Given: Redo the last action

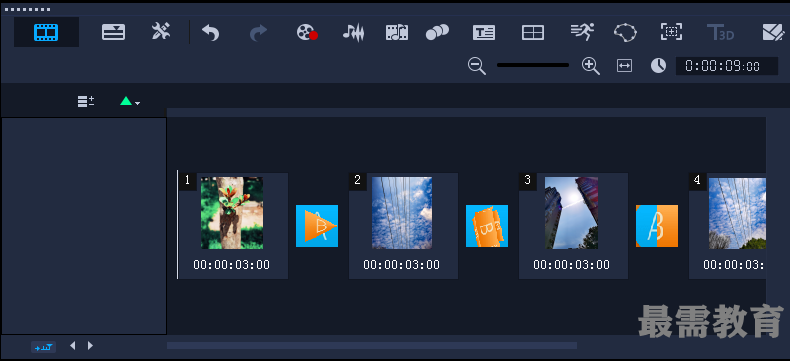Looking at the screenshot, I should (258, 33).
